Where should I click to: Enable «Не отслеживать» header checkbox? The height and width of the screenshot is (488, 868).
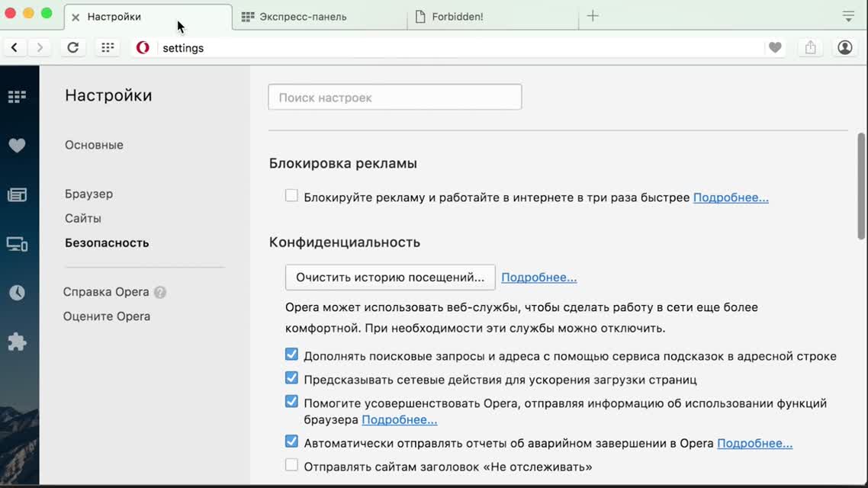[291, 465]
